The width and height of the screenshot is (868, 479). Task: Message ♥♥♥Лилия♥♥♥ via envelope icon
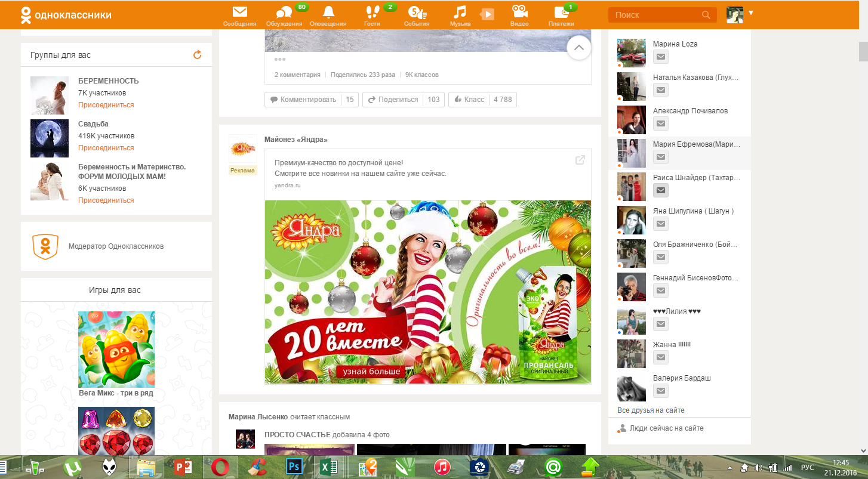point(660,324)
